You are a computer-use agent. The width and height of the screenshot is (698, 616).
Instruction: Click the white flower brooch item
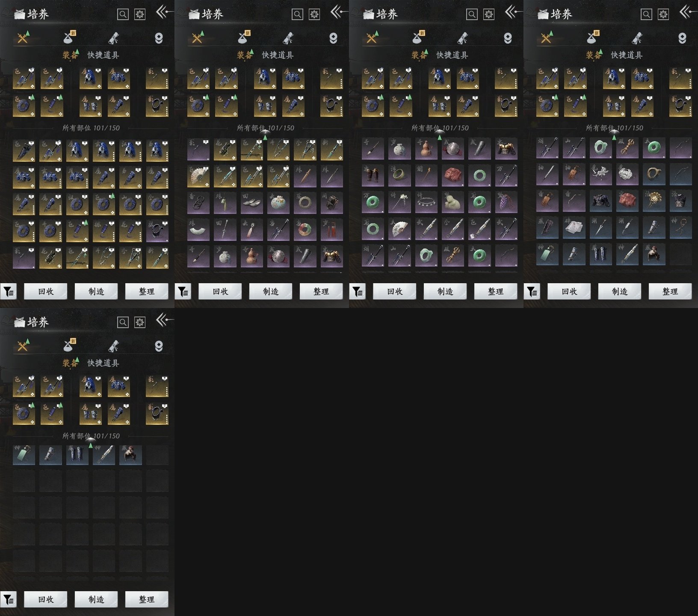pyautogui.click(x=600, y=176)
